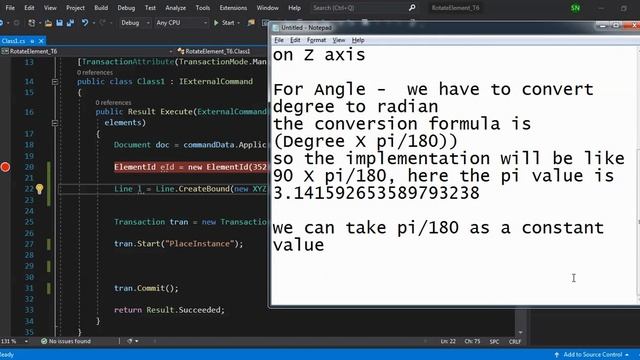
Task: Click the IExternalCommand interface name
Action: [x=216, y=81]
